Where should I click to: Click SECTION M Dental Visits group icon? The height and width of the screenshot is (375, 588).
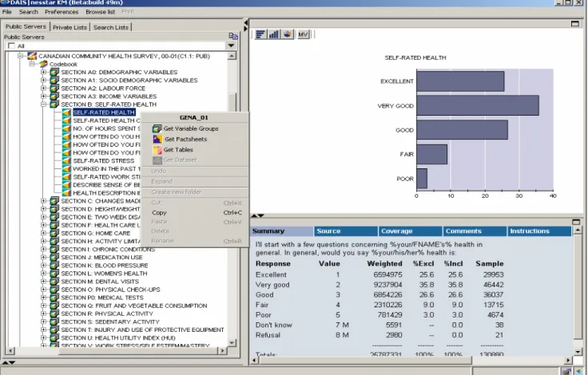pyautogui.click(x=54, y=282)
